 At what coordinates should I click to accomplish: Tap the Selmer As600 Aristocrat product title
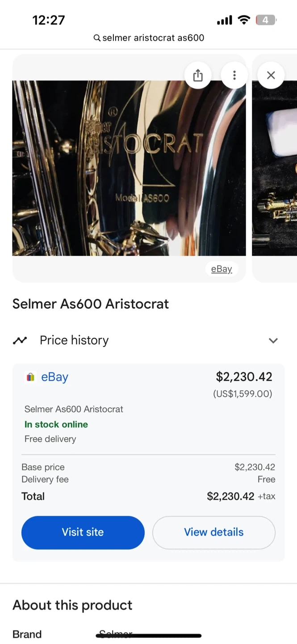tap(91, 304)
